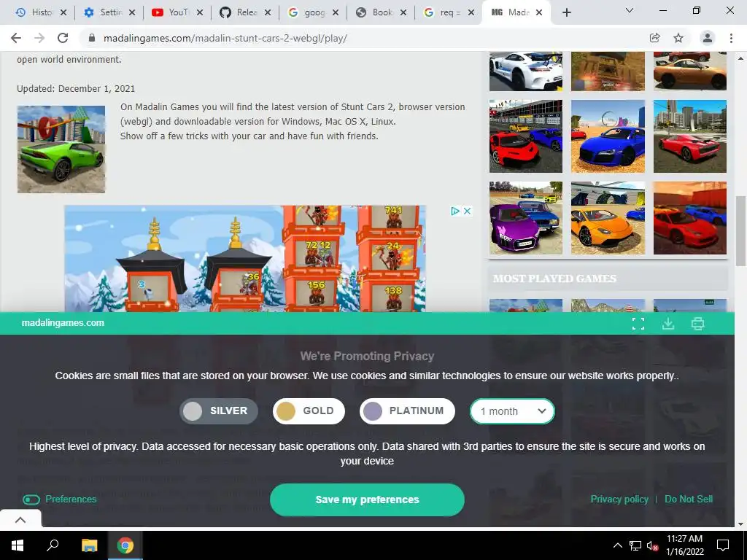Click the print icon in green bar
The width and height of the screenshot is (747, 560).
coord(697,324)
